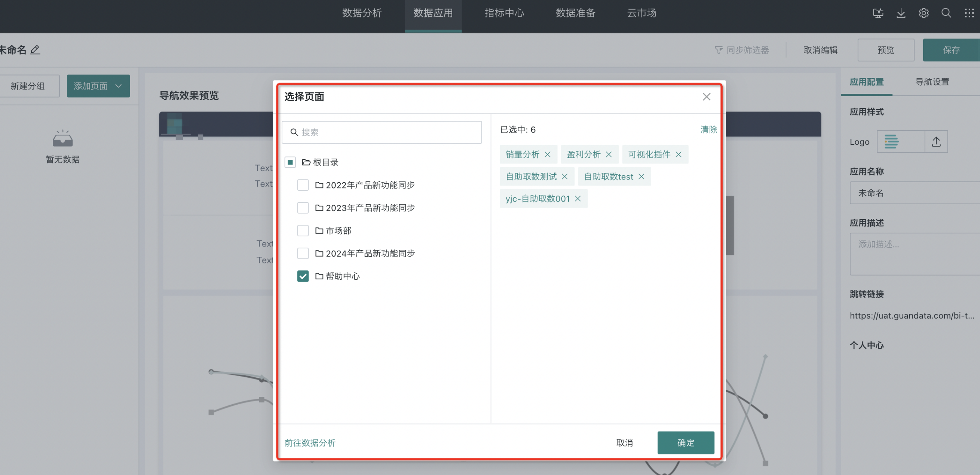This screenshot has width=980, height=475.
Task: Remove the 盈利分析 selected tag
Action: click(x=609, y=154)
